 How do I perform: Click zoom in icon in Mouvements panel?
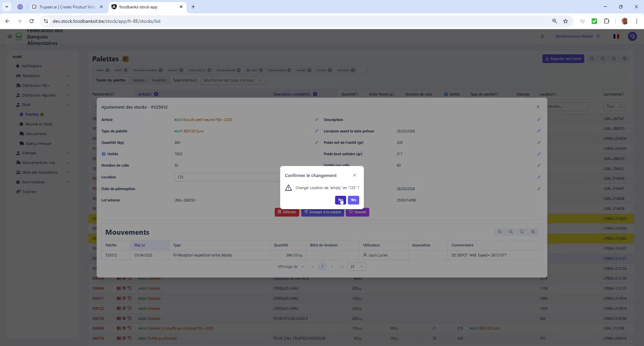tap(533, 232)
